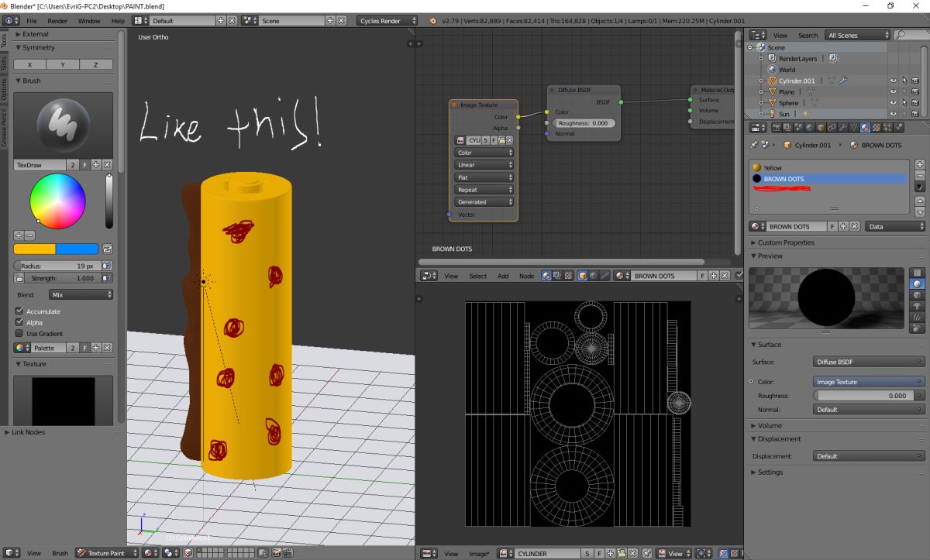930x560 pixels.
Task: Open the Object properties tab icon
Action: [821, 127]
